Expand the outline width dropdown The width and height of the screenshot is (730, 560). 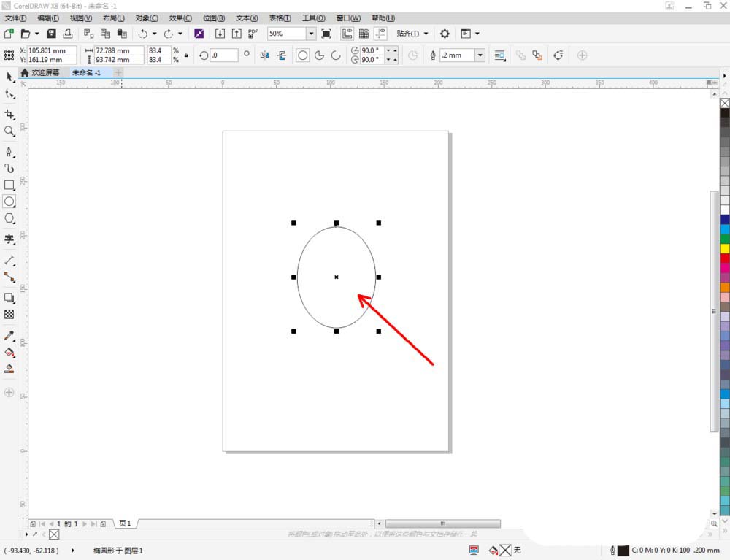pyautogui.click(x=480, y=55)
